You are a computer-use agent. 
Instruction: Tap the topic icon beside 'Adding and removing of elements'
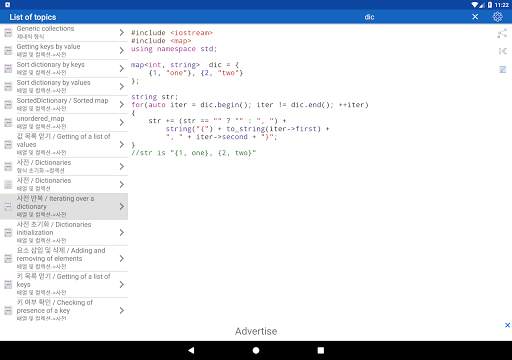[8, 258]
